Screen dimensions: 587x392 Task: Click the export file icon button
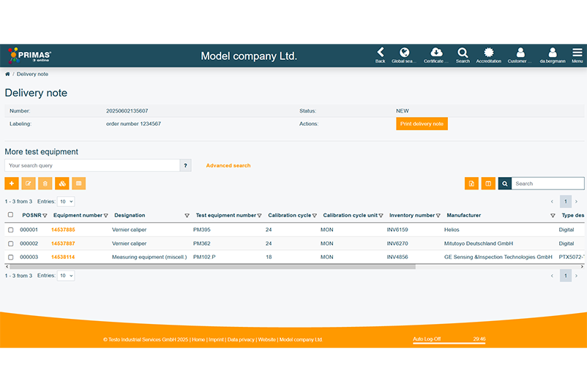point(471,184)
